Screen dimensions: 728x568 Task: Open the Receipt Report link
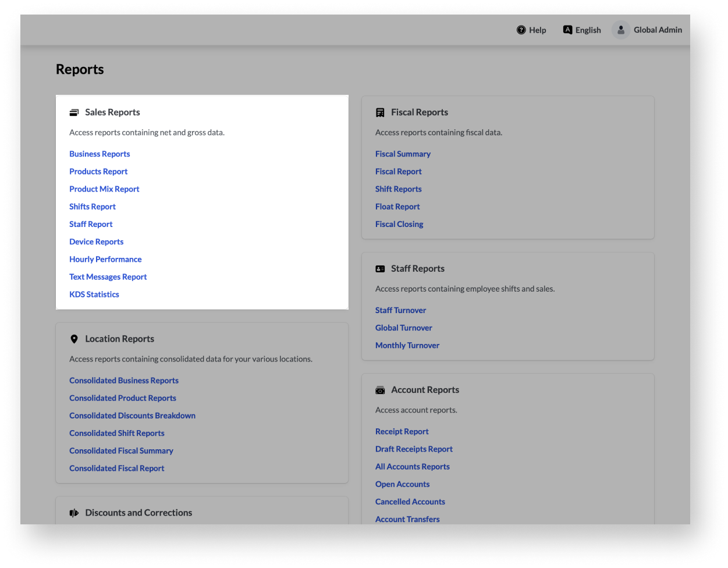[x=402, y=432]
